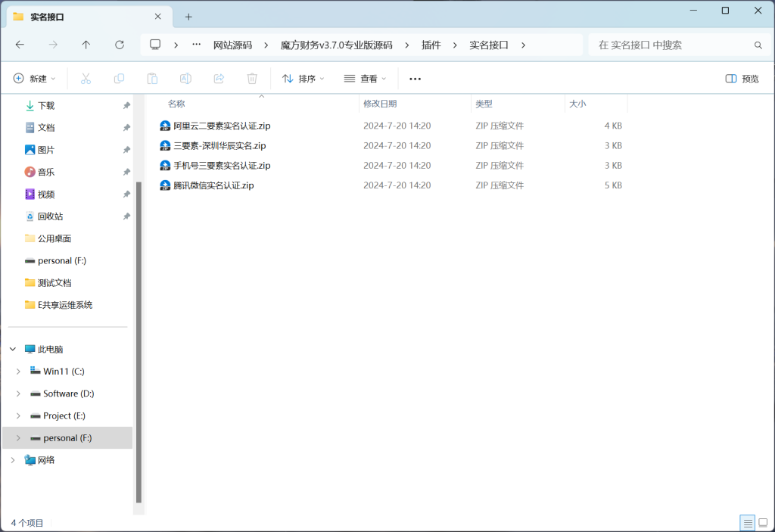Select the Copy icon
775x532 pixels.
pyautogui.click(x=119, y=78)
